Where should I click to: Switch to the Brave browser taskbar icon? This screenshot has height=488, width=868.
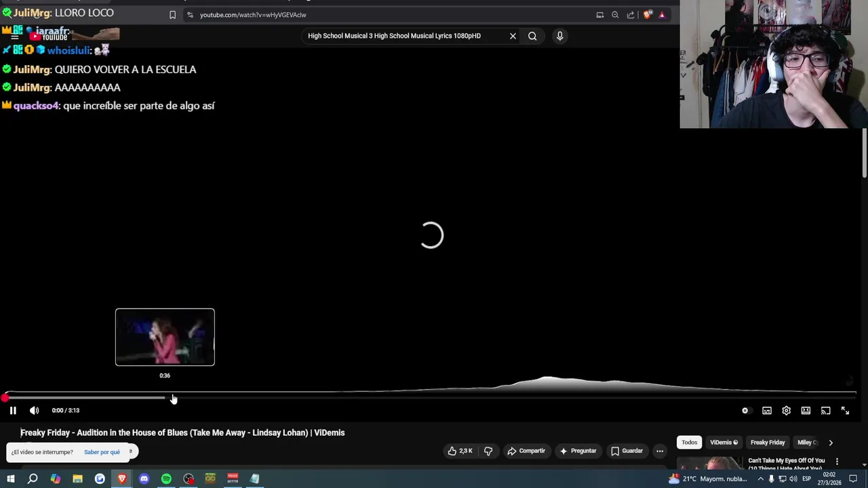pyautogui.click(x=122, y=479)
